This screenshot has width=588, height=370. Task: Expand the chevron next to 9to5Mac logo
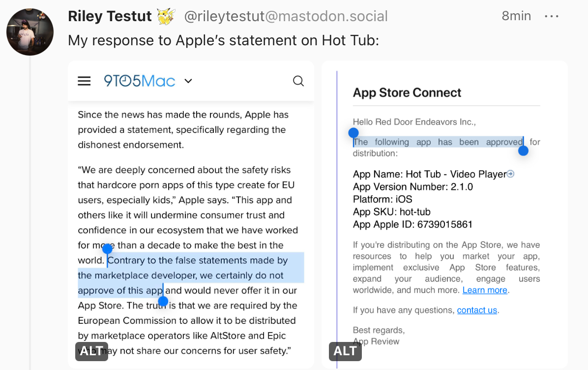pyautogui.click(x=188, y=81)
